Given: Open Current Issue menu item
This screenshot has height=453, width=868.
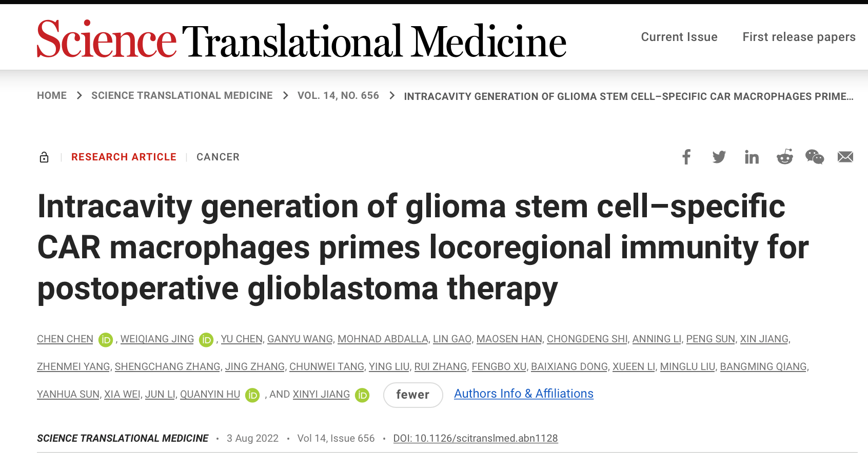Looking at the screenshot, I should 679,37.
